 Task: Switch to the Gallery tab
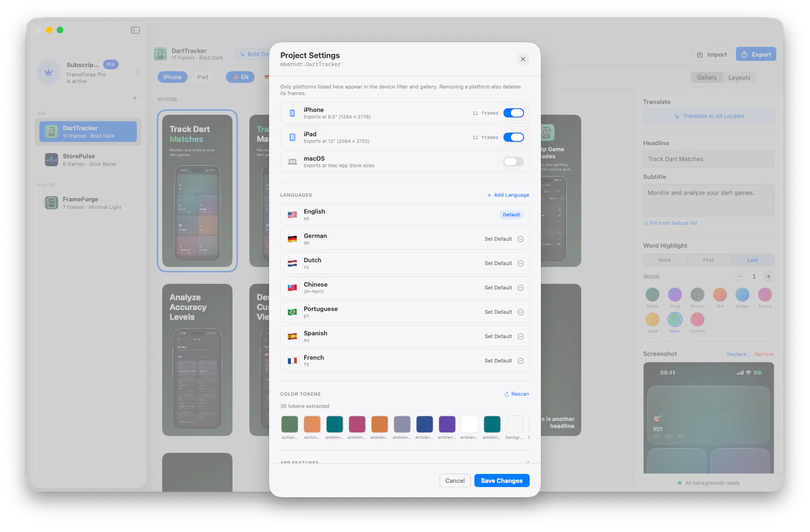(x=706, y=77)
